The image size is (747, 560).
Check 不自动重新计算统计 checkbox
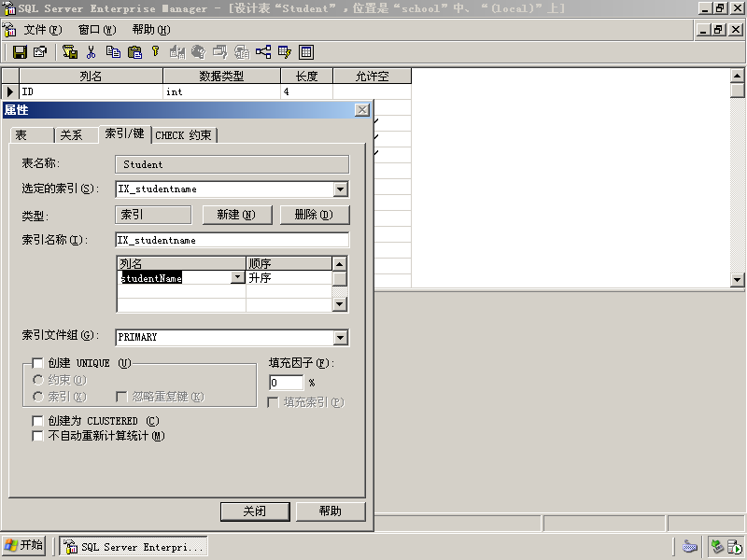37,436
